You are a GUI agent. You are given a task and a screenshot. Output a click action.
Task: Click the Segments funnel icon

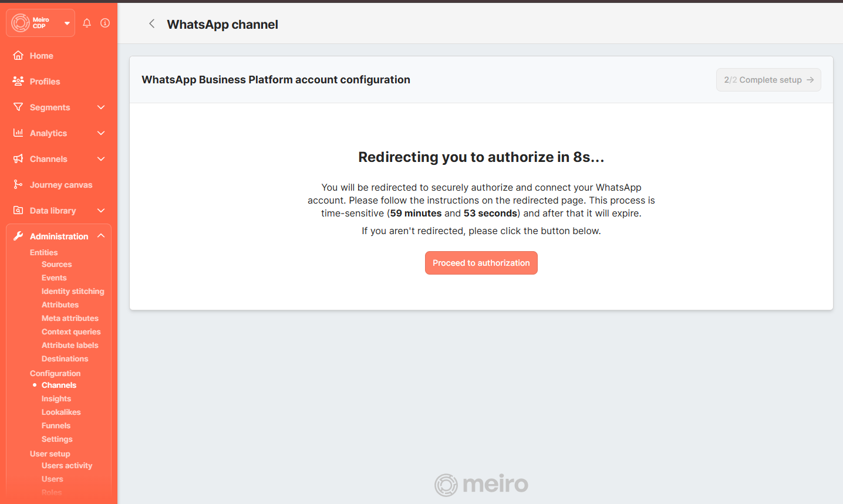click(18, 107)
